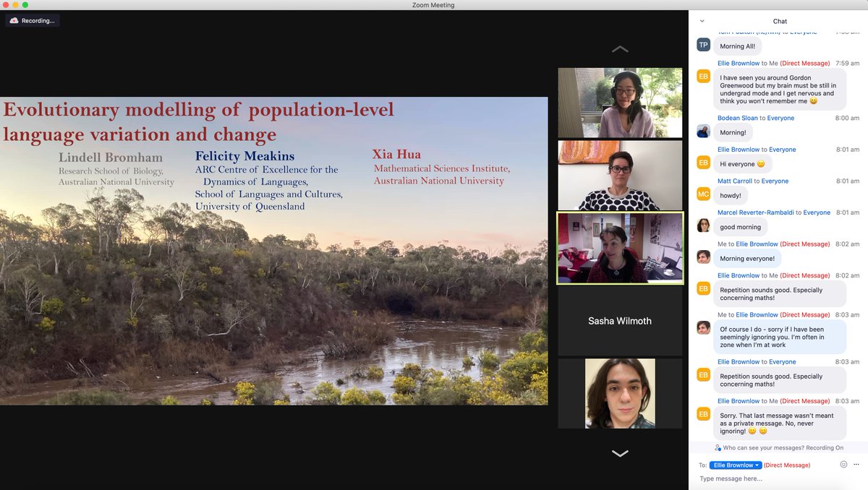Click Bodean Sloan's profile photo avatar
The image size is (868, 490).
coord(703,131)
